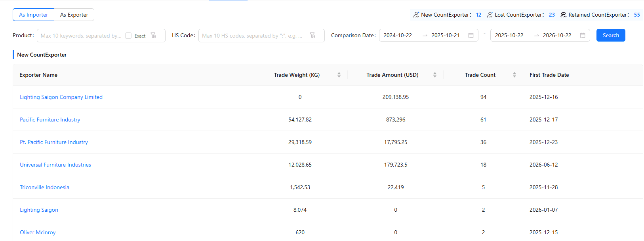Click trade weight 8,074 cell
This screenshot has height=241, width=644.
pyautogui.click(x=300, y=210)
